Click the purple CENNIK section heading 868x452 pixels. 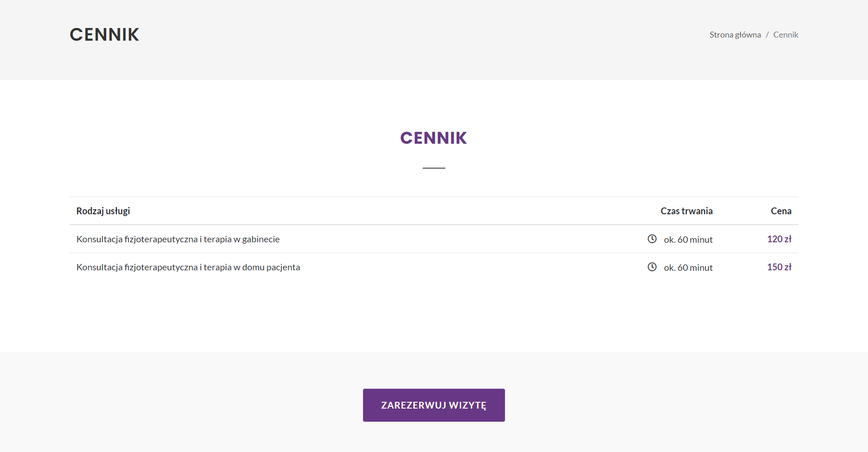point(434,138)
